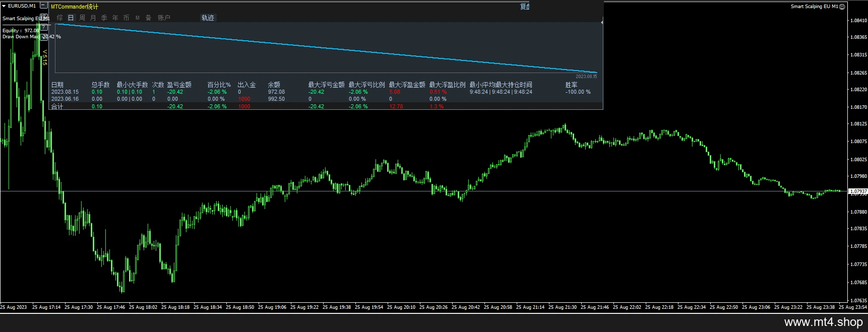Click the 25 Aug 21:30 time axis label
868x332 pixels.
pos(563,307)
